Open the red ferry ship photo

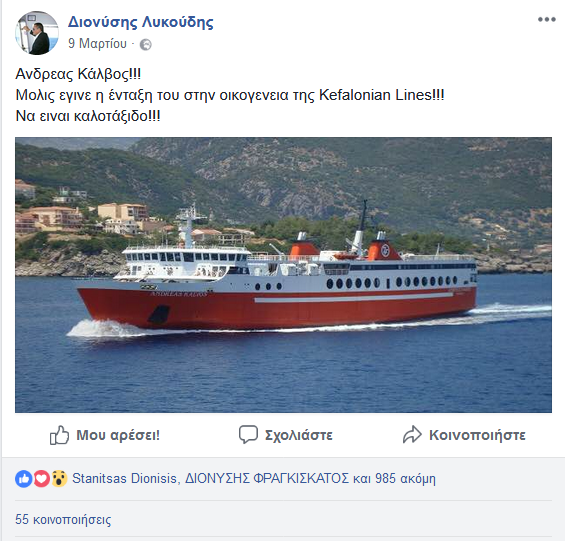pyautogui.click(x=283, y=275)
